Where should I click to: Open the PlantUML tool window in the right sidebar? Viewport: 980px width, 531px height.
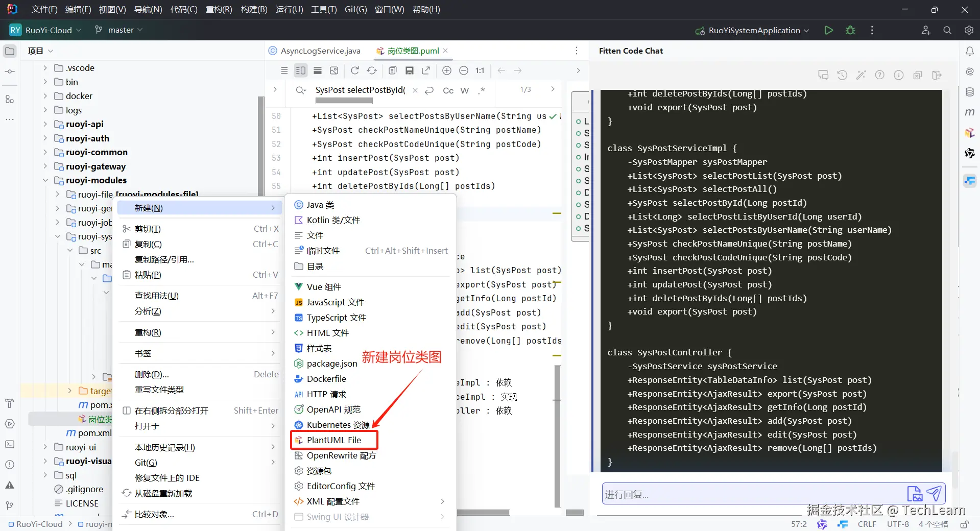pos(969,133)
